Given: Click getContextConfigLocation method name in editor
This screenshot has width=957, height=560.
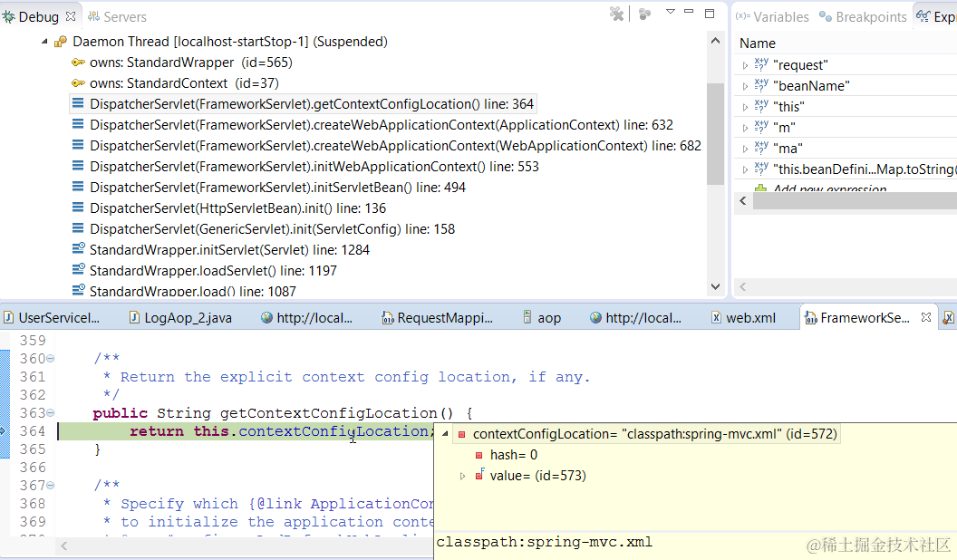Looking at the screenshot, I should point(328,413).
